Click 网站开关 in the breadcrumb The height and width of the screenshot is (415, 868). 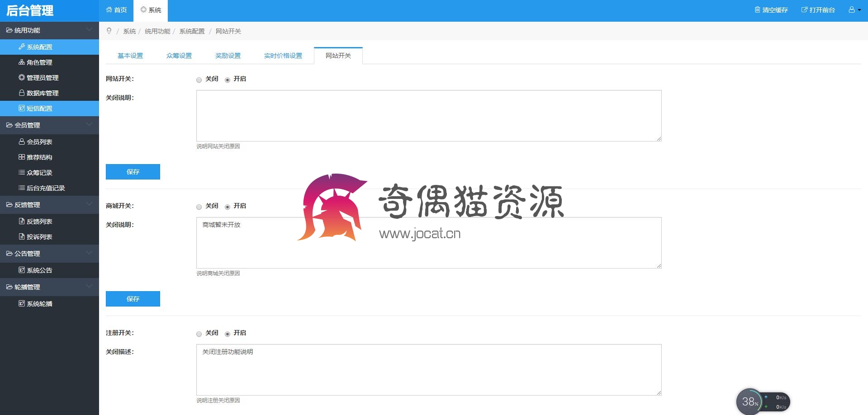pyautogui.click(x=228, y=31)
